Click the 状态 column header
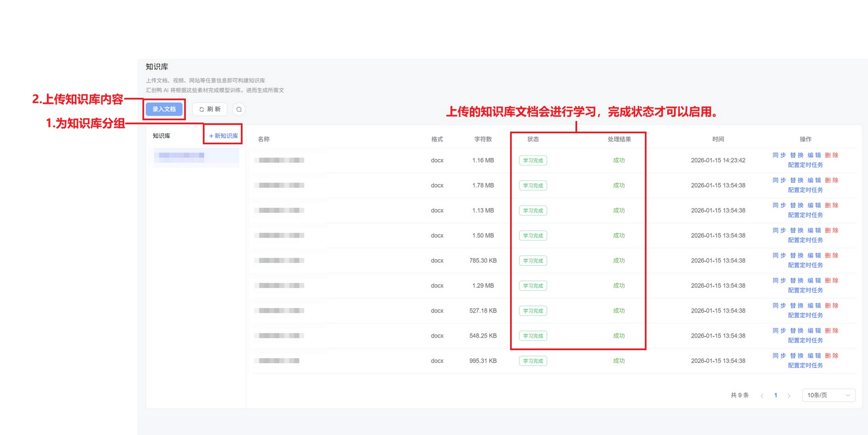 pyautogui.click(x=533, y=139)
